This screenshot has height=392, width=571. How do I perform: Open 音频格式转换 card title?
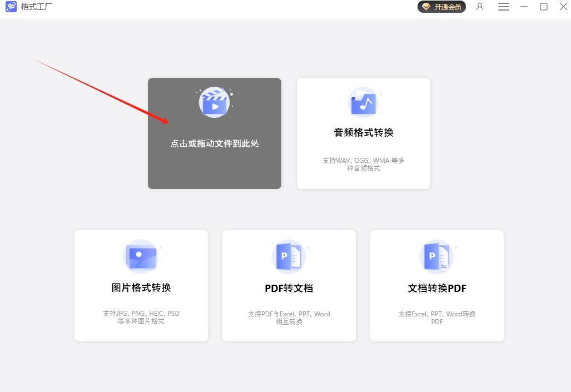coord(364,132)
